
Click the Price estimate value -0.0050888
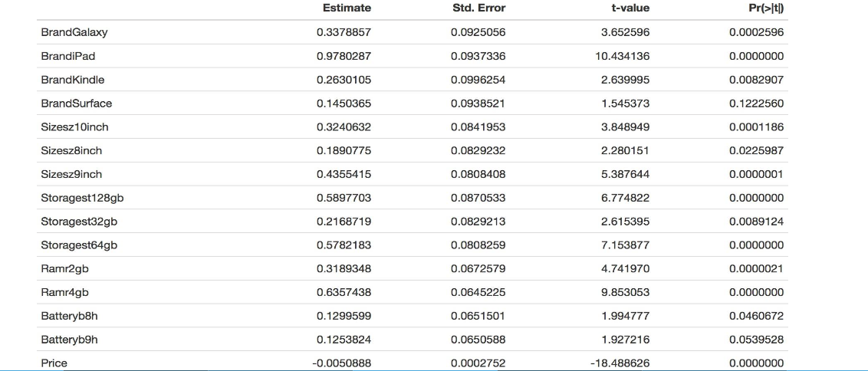click(x=342, y=363)
